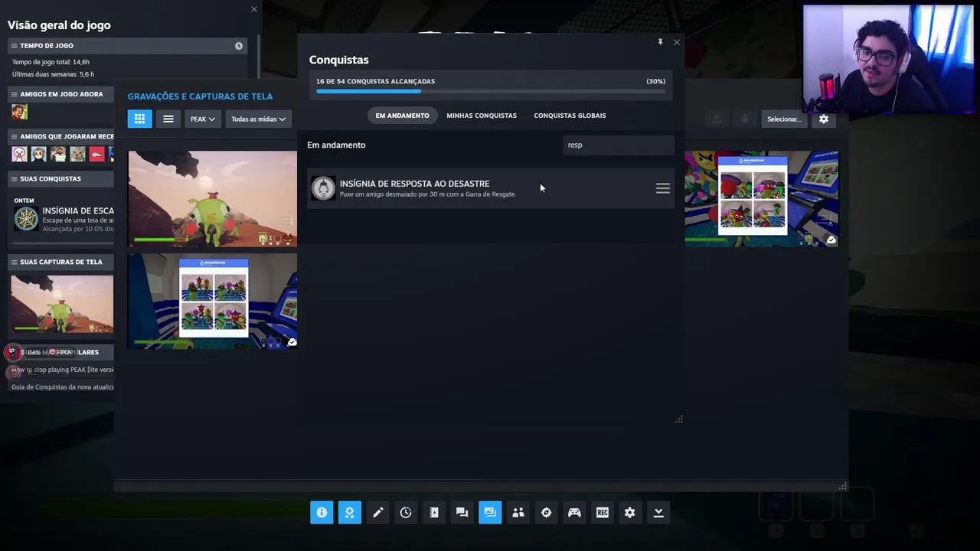The width and height of the screenshot is (980, 551).
Task: Click the handle icon beside Suas Conquistas
Action: [x=14, y=178]
